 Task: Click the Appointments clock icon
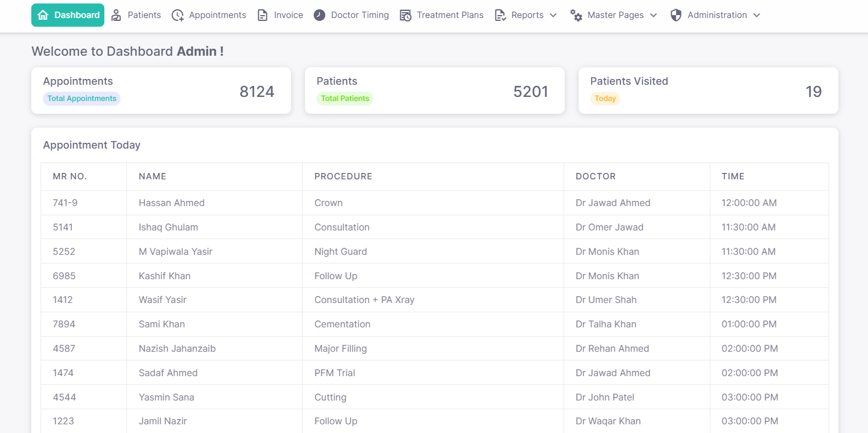tap(177, 15)
